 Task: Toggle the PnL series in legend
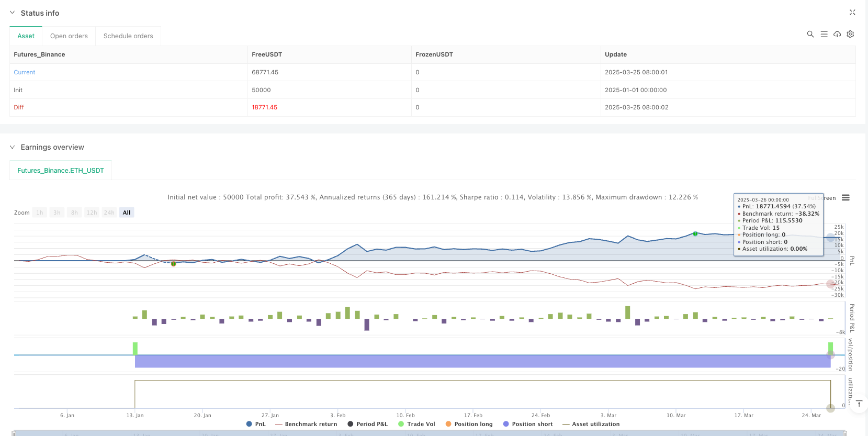tap(256, 424)
